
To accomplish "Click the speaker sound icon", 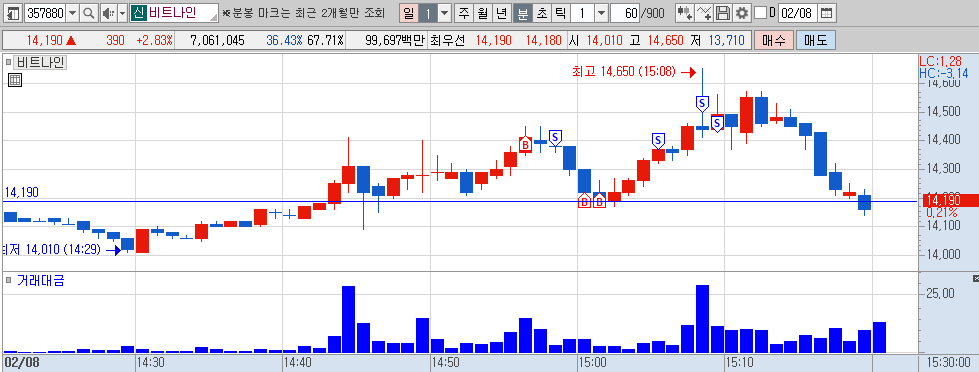I will click(x=108, y=12).
